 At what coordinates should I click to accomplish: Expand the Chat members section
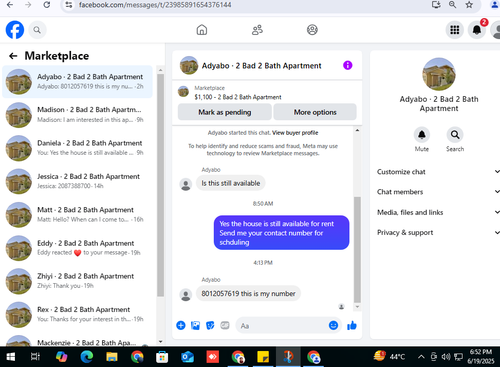438,192
